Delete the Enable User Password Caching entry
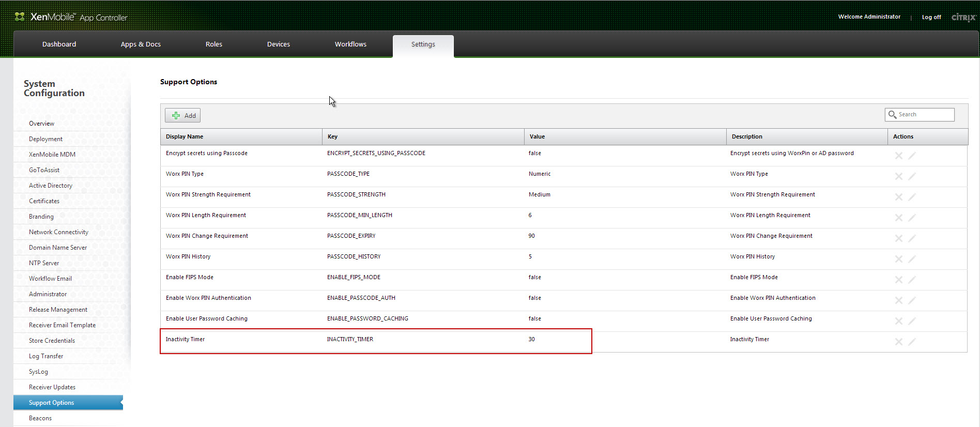The height and width of the screenshot is (427, 980). pos(898,321)
